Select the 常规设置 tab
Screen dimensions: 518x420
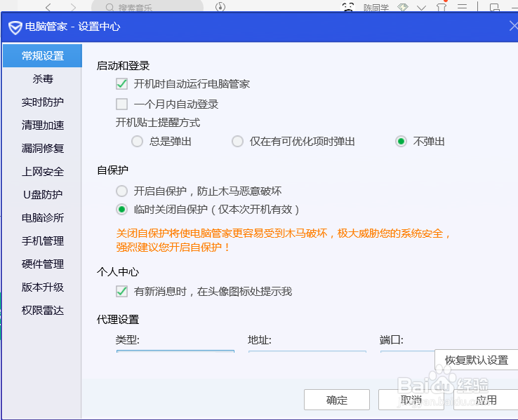pos(42,56)
